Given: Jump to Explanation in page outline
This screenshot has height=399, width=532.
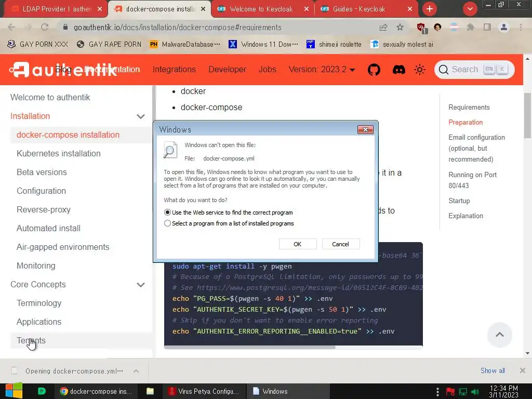Looking at the screenshot, I should coord(465,216).
